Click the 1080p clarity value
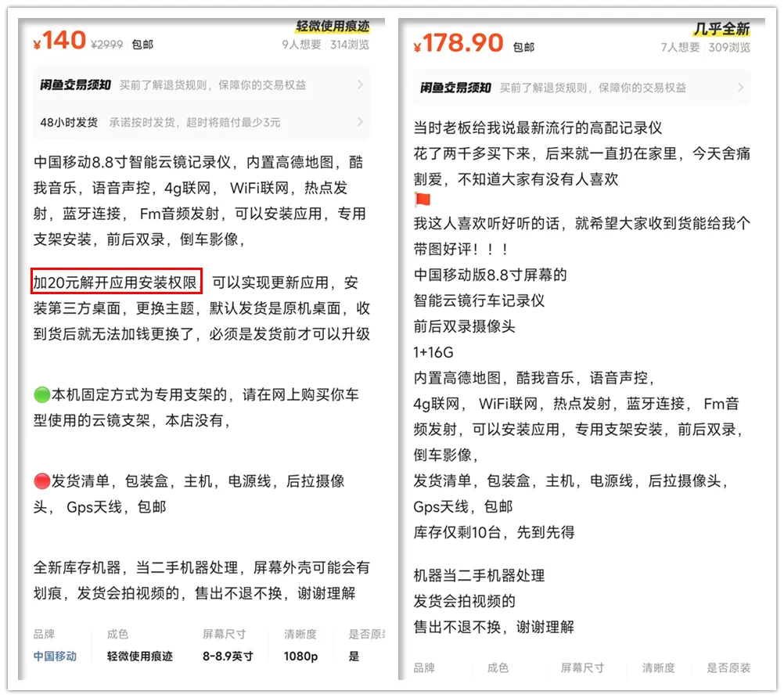The image size is (784, 698). (300, 657)
